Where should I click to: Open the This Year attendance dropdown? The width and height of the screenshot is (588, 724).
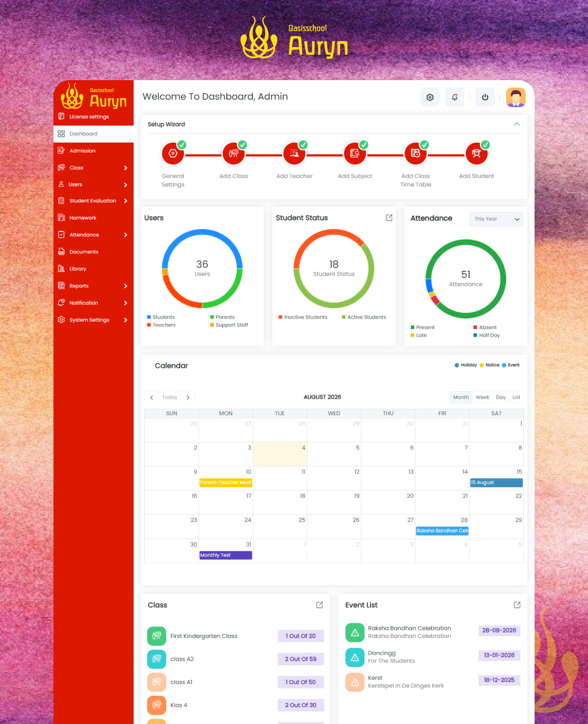click(x=496, y=219)
